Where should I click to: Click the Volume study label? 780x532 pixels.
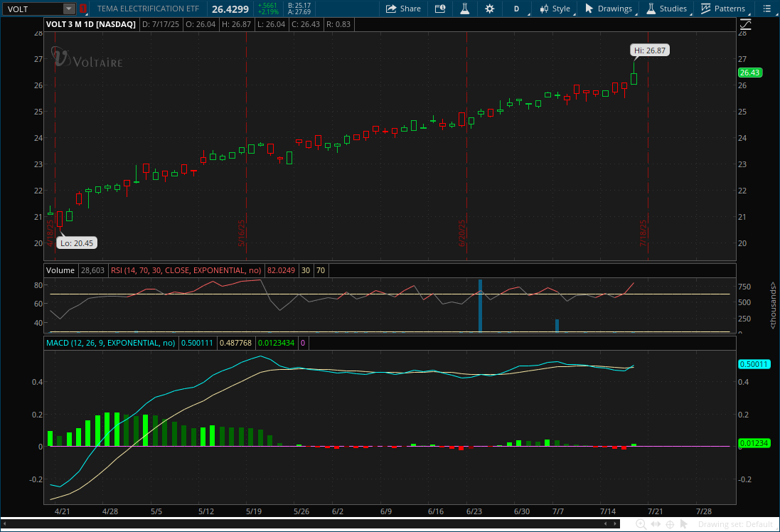tap(60, 270)
